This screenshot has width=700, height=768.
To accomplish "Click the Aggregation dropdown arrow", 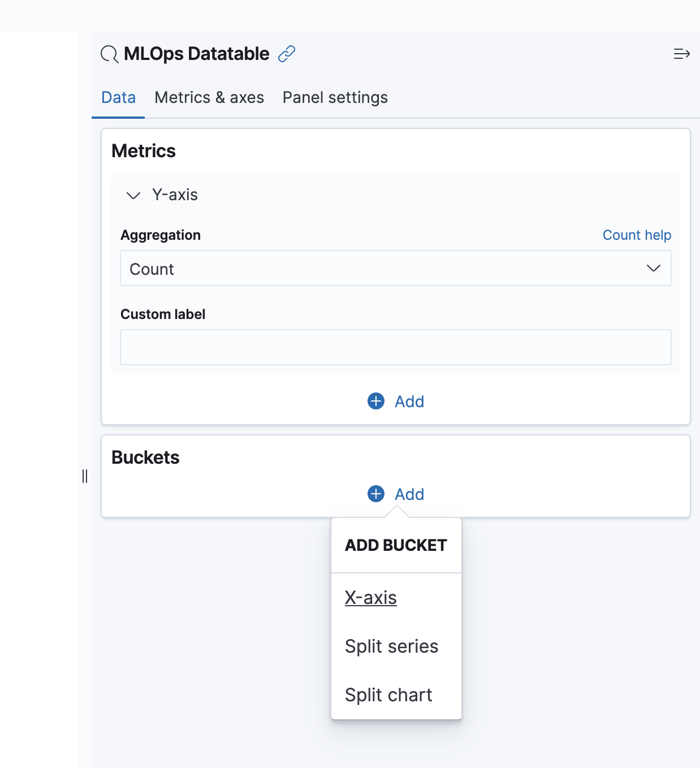I will pyautogui.click(x=653, y=269).
